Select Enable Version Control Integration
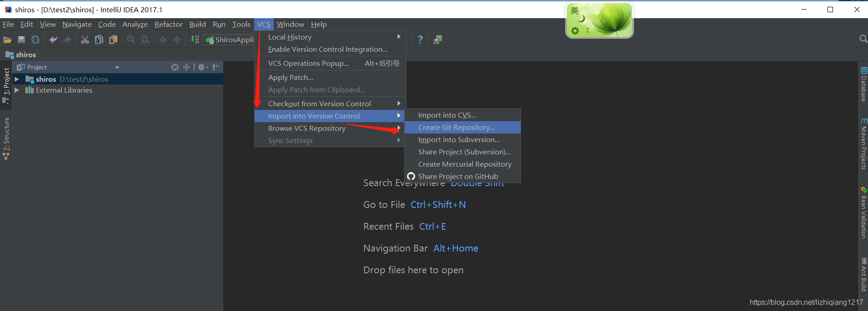Screen dimensions: 868x311 (x=330, y=49)
